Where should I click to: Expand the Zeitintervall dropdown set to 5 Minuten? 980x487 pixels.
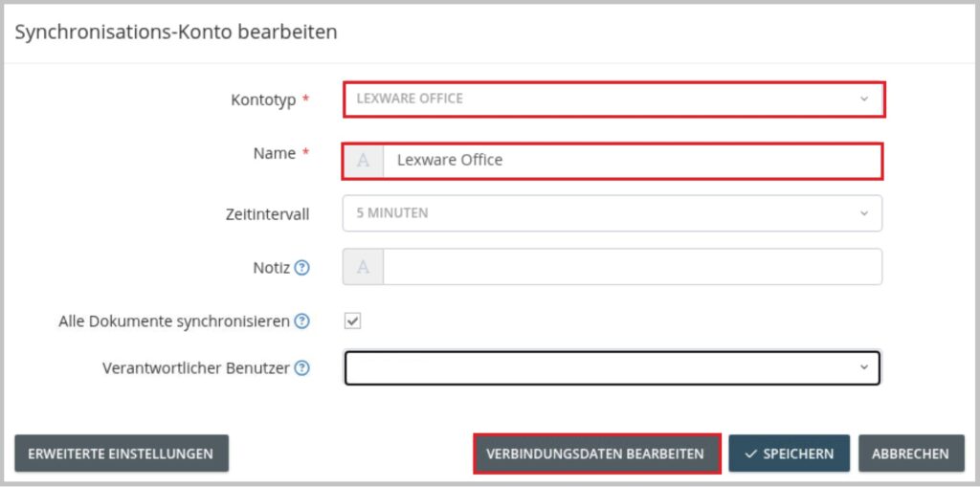point(612,213)
